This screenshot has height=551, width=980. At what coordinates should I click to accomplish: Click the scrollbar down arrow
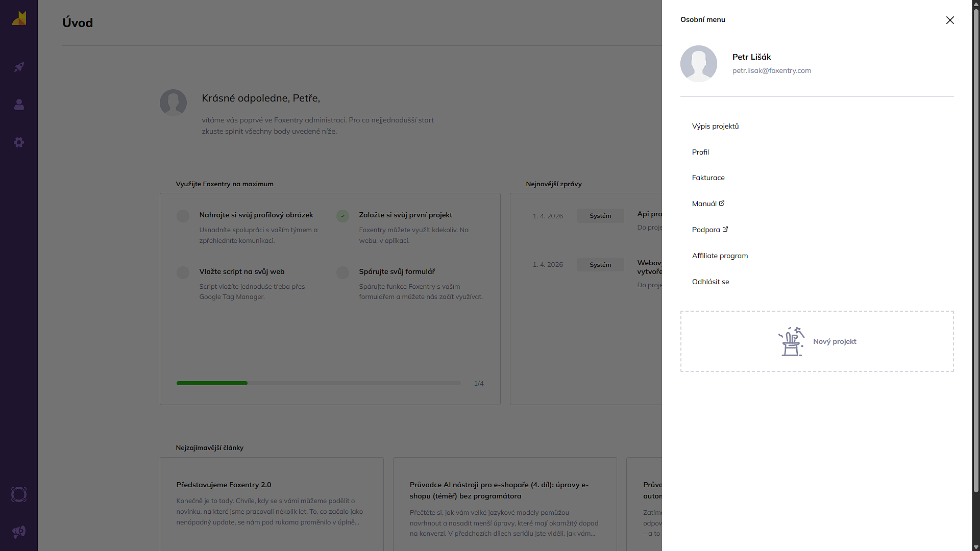pos(976,547)
